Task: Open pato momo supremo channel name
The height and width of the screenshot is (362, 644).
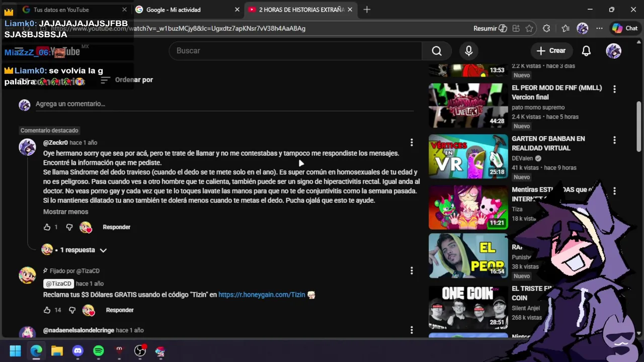Action: click(538, 108)
